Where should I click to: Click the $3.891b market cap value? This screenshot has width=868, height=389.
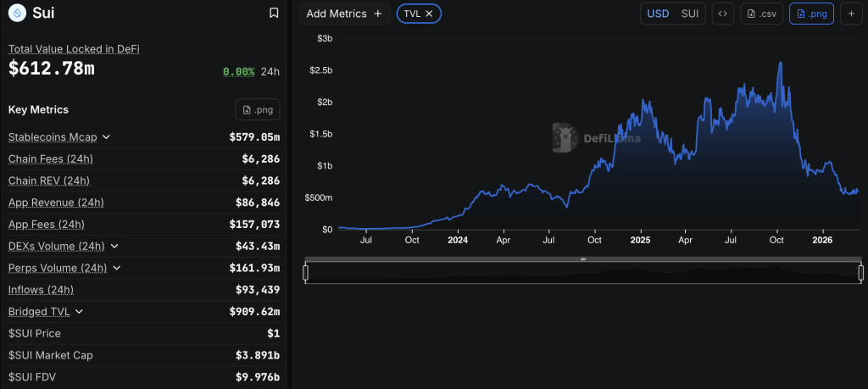tap(258, 355)
